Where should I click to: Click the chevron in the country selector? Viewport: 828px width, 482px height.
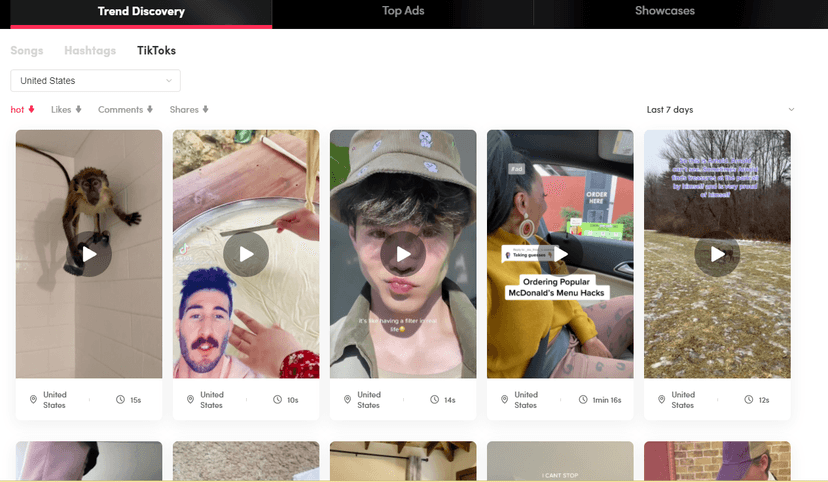point(169,81)
